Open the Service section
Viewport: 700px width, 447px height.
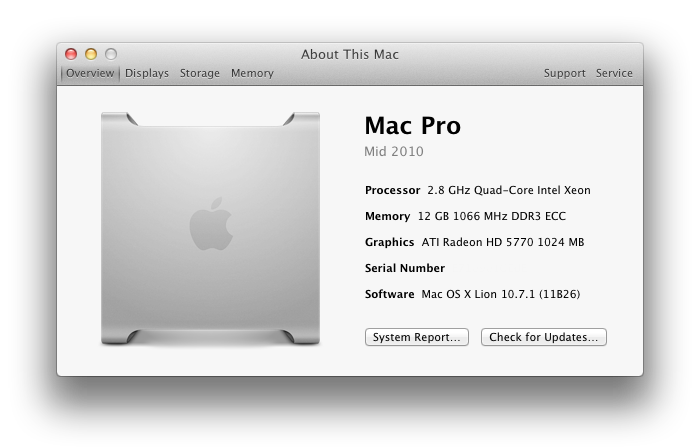[614, 73]
